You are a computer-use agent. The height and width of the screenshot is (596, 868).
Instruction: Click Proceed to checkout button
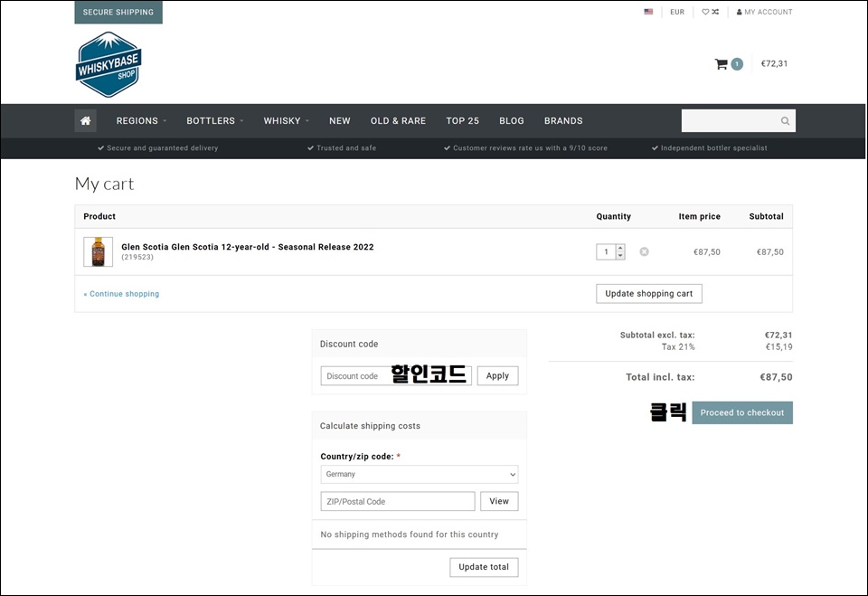741,412
